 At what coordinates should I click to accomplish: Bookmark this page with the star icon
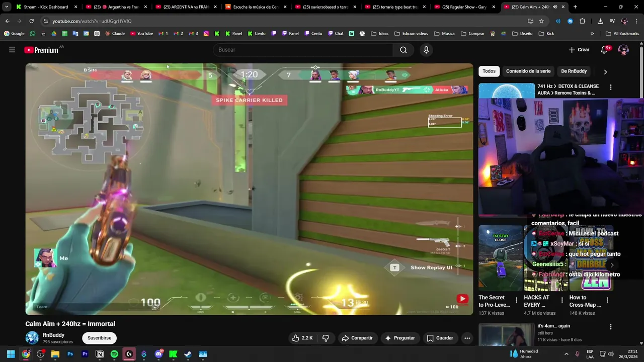[541, 21]
